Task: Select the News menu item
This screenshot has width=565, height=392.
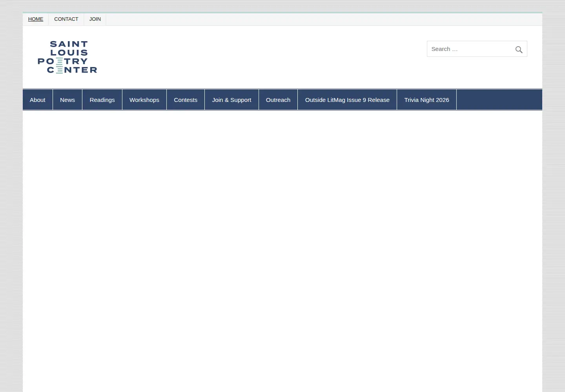Action: (67, 100)
